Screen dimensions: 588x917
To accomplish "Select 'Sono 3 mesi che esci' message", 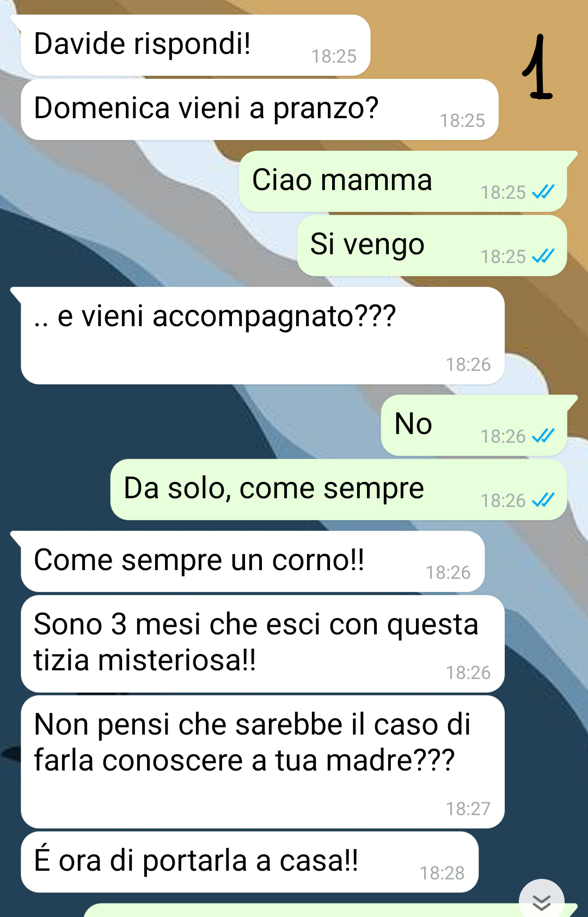I will [x=262, y=644].
